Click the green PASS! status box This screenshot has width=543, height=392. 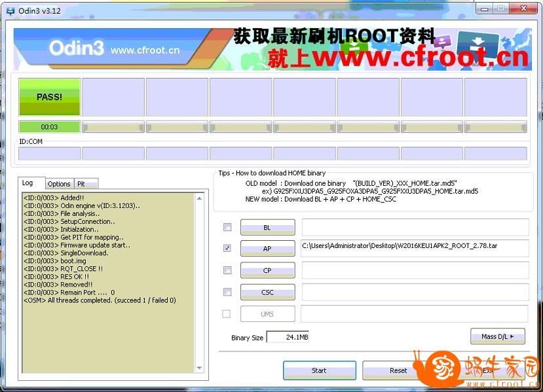click(50, 97)
